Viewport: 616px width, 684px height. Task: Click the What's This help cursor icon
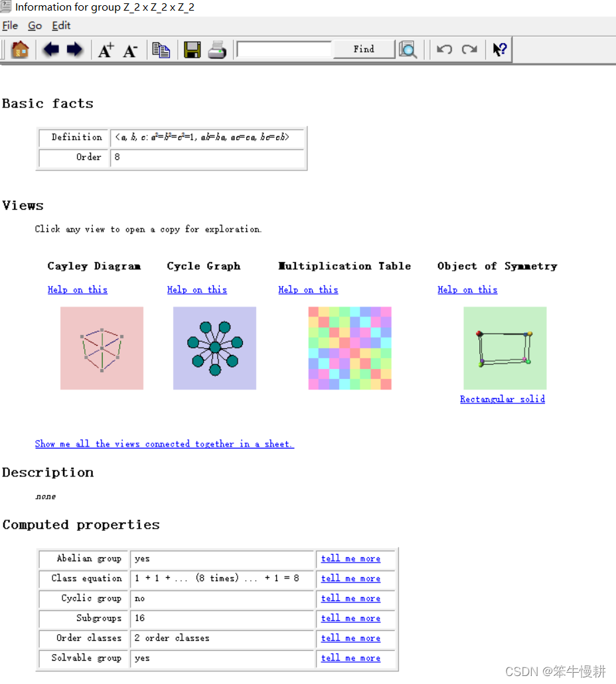[499, 49]
